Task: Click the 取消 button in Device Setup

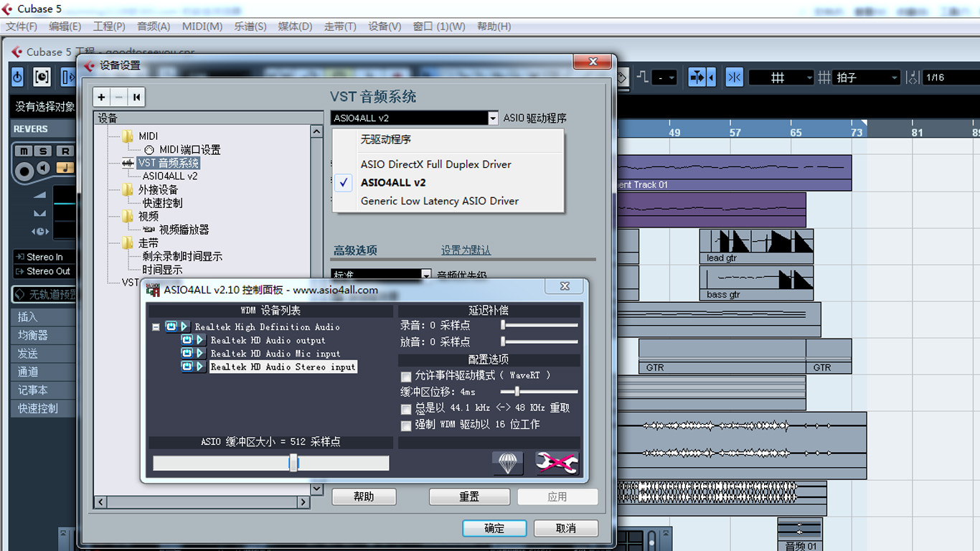Action: 566,528
